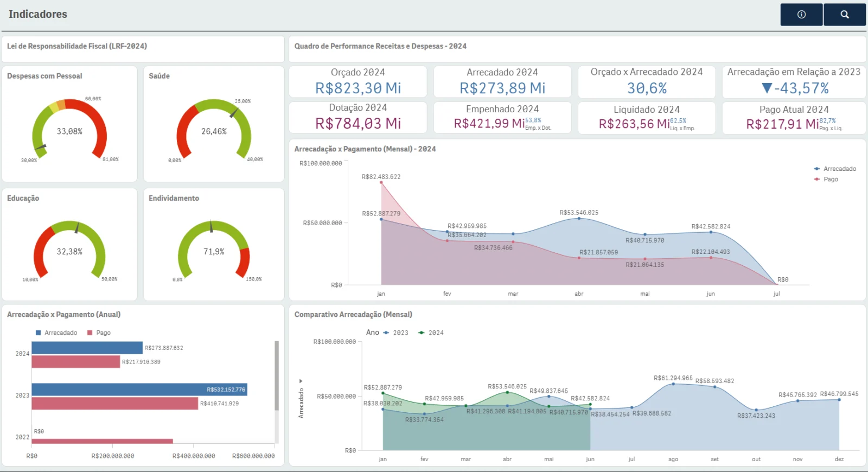Click the 82,7% Pag. x Liq. indicator

click(831, 124)
